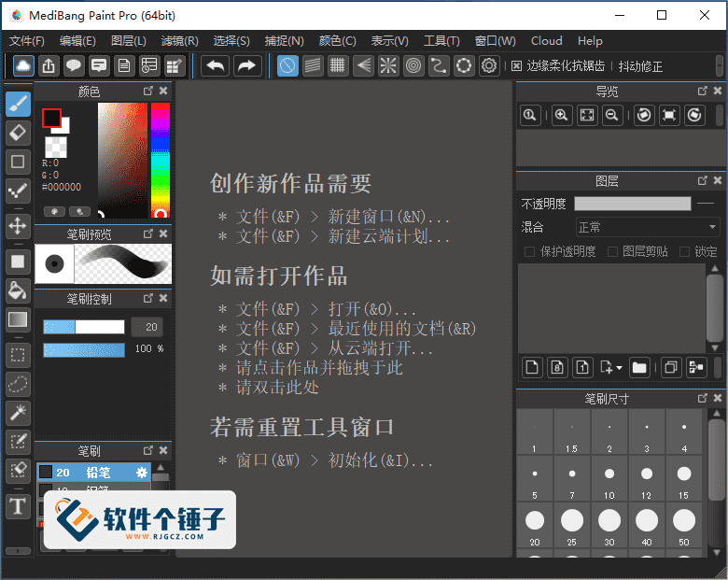The height and width of the screenshot is (580, 728).
Task: Open 文件(F) menu
Action: pyautogui.click(x=27, y=41)
